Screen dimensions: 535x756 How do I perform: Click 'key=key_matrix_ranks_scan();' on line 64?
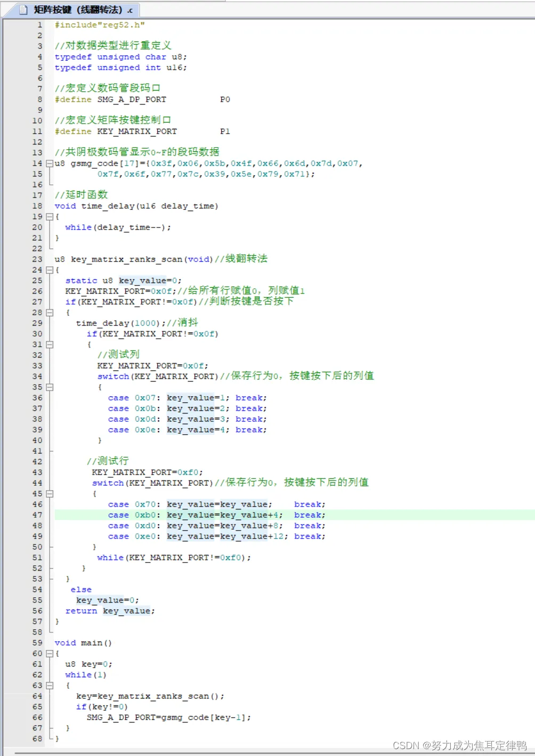(150, 696)
